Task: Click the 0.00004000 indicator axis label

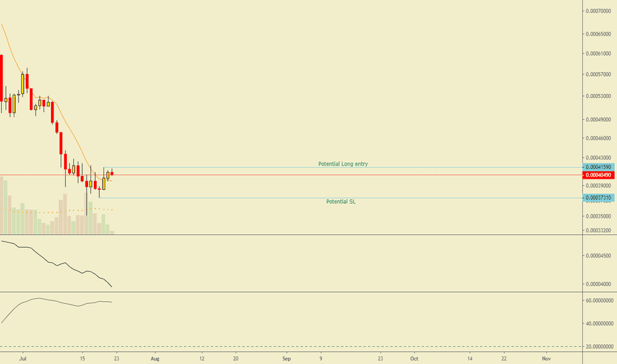Action: pyautogui.click(x=598, y=284)
